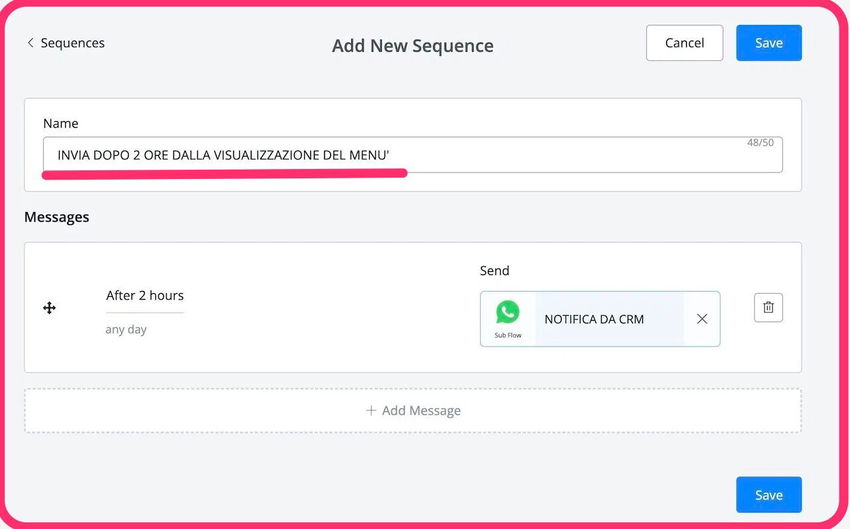Click the Add Message button
Viewport: 850px width, 529px height.
coord(413,410)
